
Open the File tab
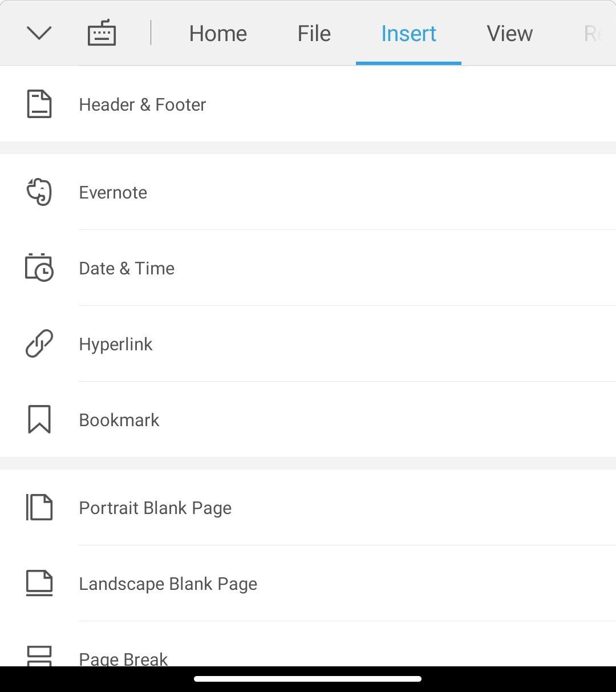[x=314, y=34]
